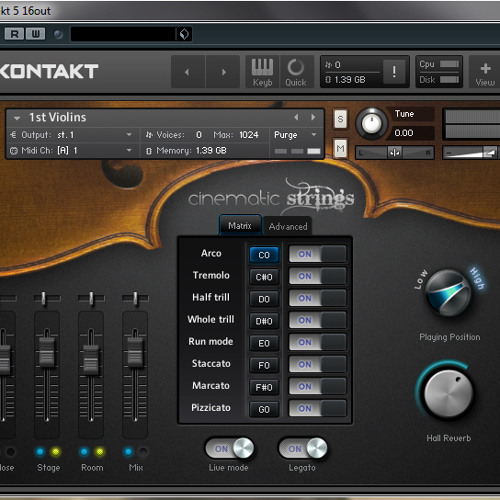Toggle the Half trill ON switch

click(x=317, y=298)
